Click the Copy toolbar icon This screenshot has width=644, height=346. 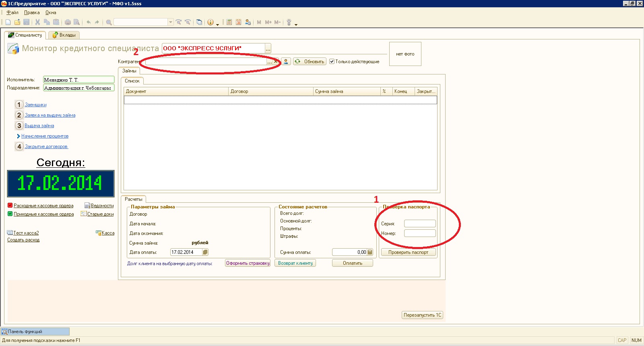coord(47,22)
